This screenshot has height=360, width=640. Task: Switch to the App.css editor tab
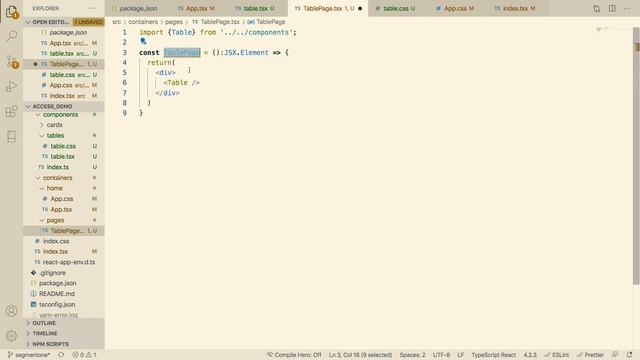458,8
